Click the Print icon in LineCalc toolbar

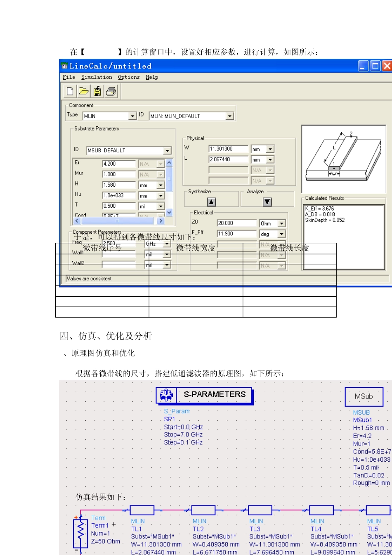coord(111,91)
